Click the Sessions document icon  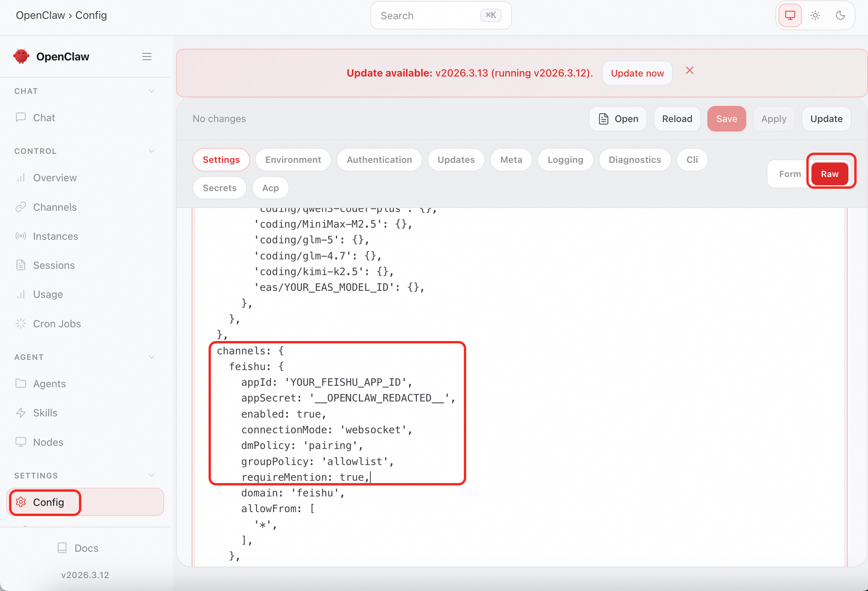pyautogui.click(x=21, y=265)
